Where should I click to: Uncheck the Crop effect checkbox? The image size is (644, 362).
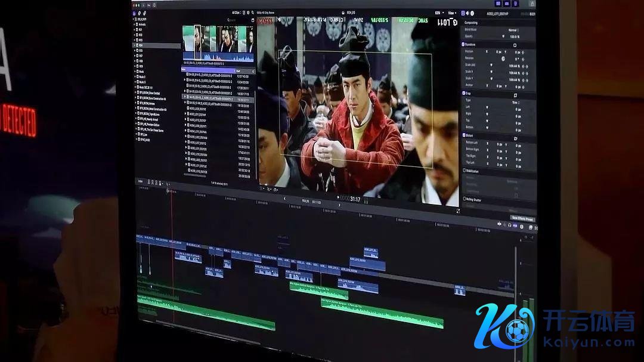(x=465, y=94)
